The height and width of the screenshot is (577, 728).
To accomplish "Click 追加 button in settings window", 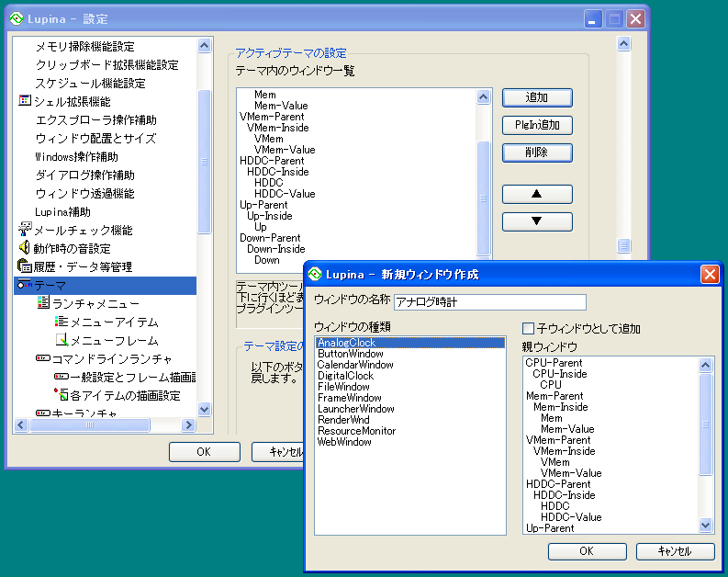I will (537, 97).
